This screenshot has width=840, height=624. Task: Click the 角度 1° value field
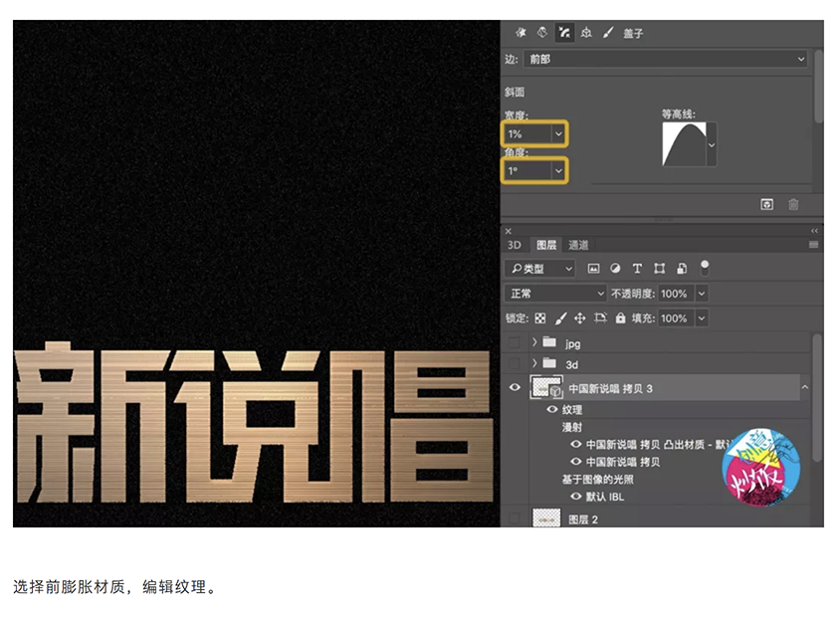527,171
